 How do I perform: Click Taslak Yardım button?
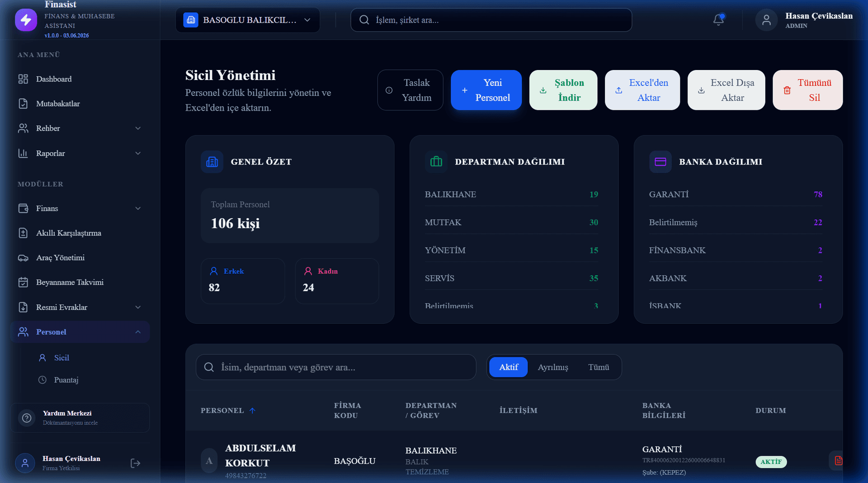(410, 90)
